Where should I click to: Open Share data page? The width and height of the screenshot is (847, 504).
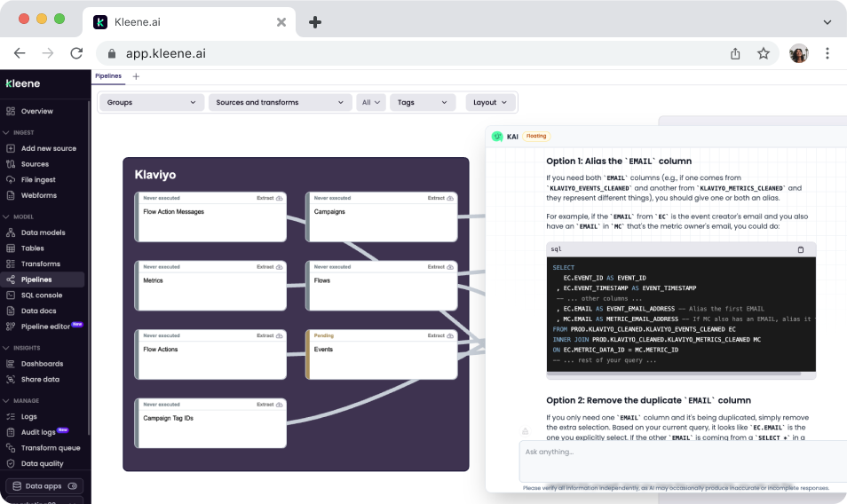pyautogui.click(x=40, y=380)
